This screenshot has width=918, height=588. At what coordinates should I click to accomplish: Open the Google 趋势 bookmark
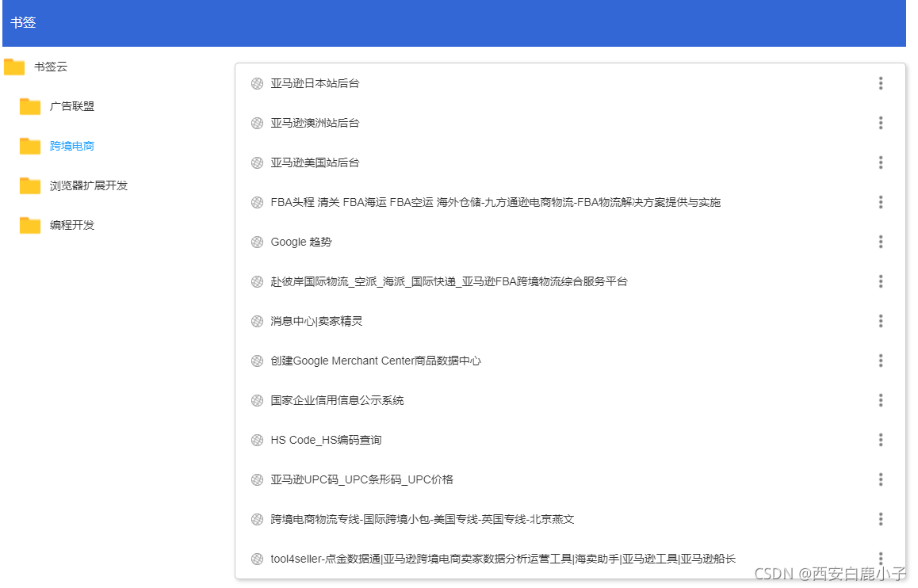[x=301, y=242]
